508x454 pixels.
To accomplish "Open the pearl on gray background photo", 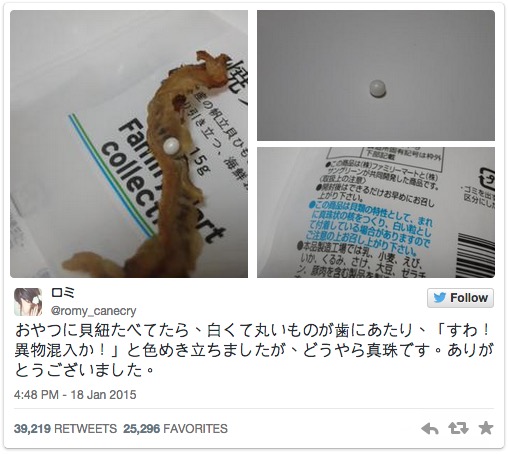I will pos(376,75).
